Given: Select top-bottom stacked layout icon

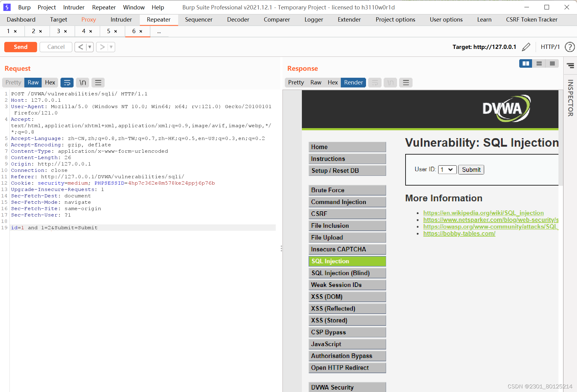Looking at the screenshot, I should point(539,63).
